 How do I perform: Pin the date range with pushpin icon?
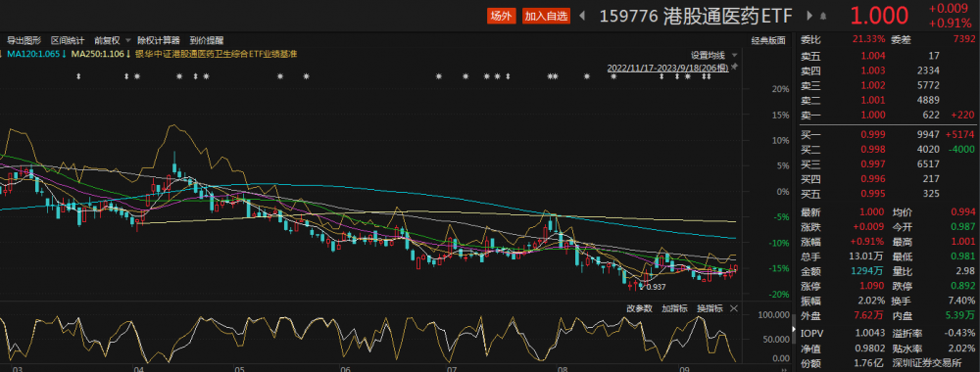click(735, 67)
